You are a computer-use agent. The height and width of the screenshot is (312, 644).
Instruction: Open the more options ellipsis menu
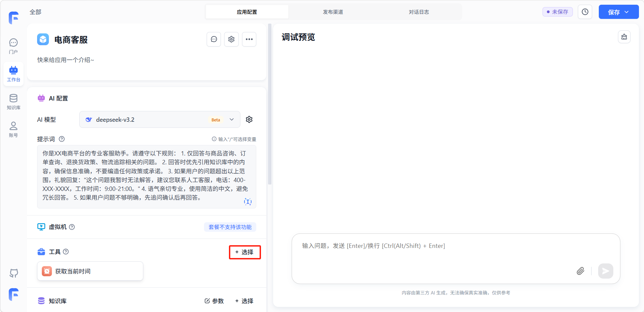tap(249, 39)
